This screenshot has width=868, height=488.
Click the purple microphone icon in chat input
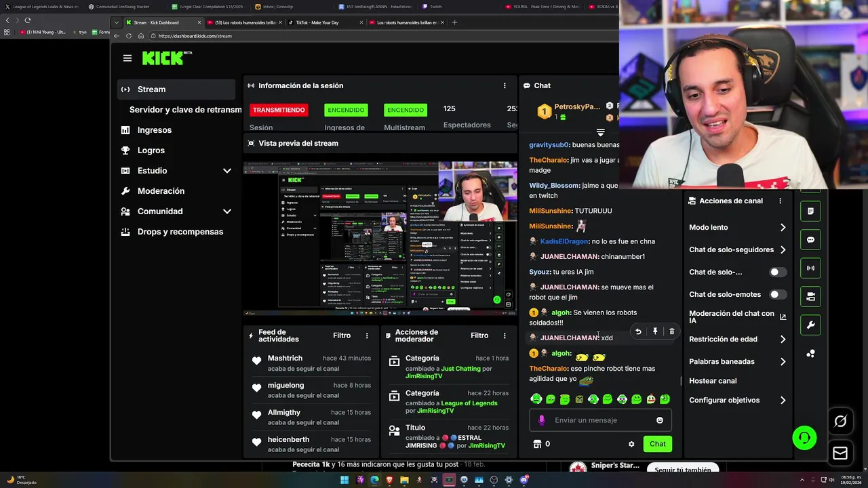(541, 420)
